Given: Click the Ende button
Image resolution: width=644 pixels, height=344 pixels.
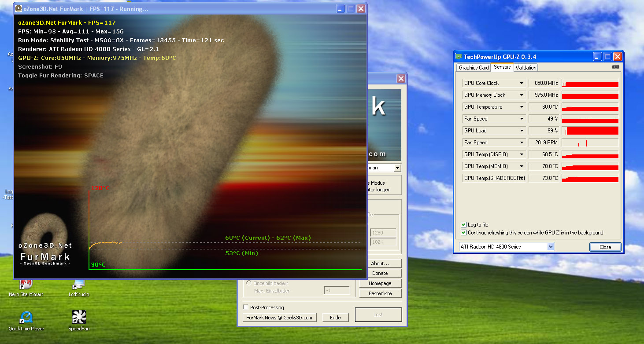Looking at the screenshot, I should [335, 318].
